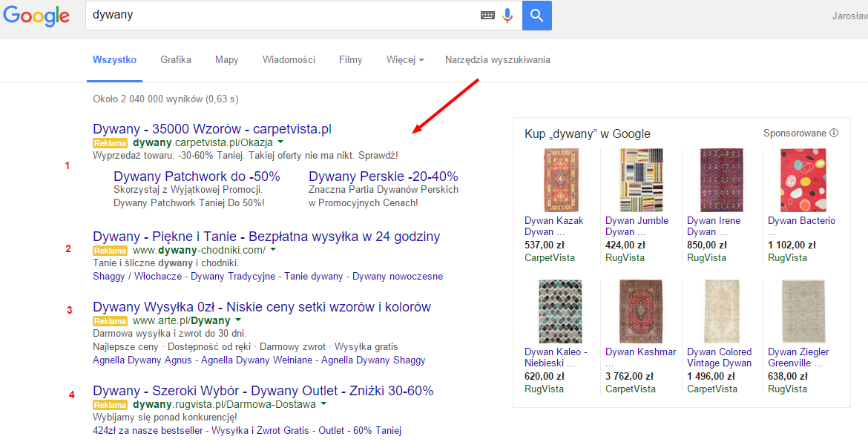Open the Dywany - Piękne i Tanie ad
The image size is (868, 442).
(266, 237)
